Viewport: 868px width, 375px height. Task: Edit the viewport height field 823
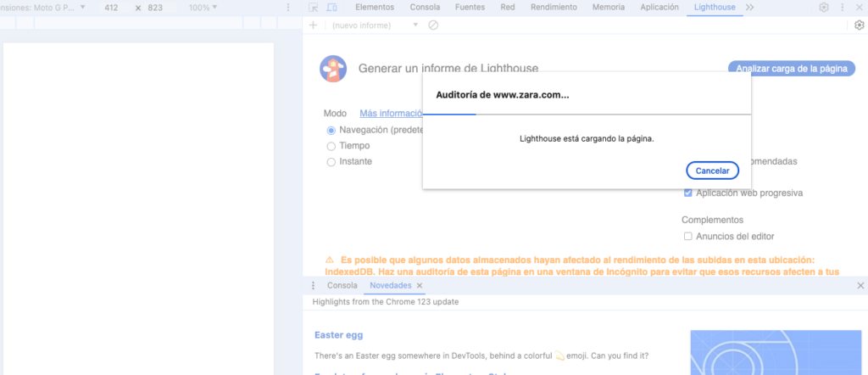point(156,8)
